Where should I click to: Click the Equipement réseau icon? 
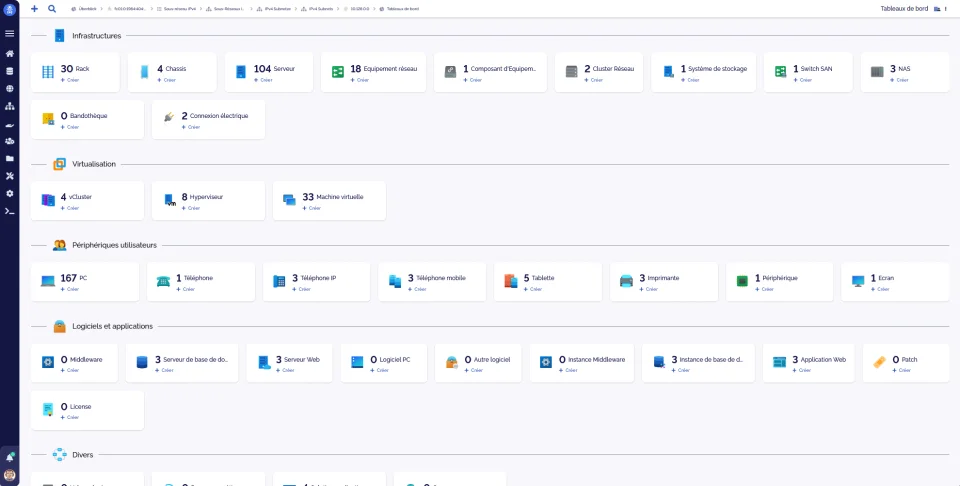pyautogui.click(x=337, y=72)
